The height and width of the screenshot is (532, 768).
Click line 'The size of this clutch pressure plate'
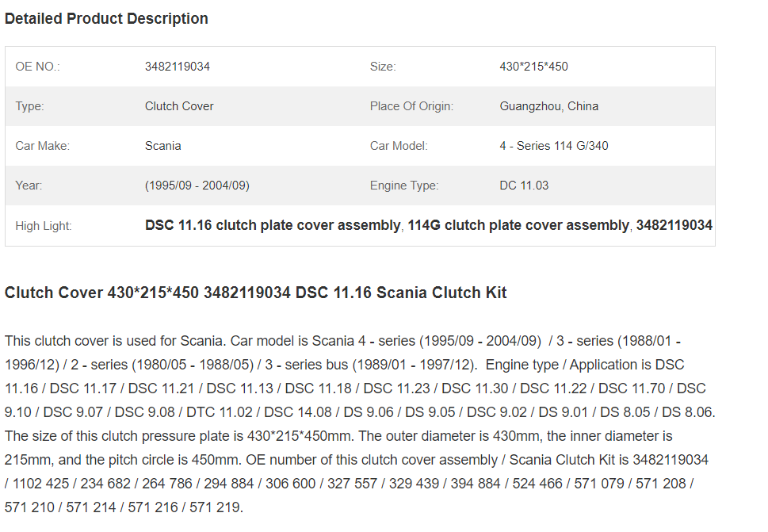338,436
